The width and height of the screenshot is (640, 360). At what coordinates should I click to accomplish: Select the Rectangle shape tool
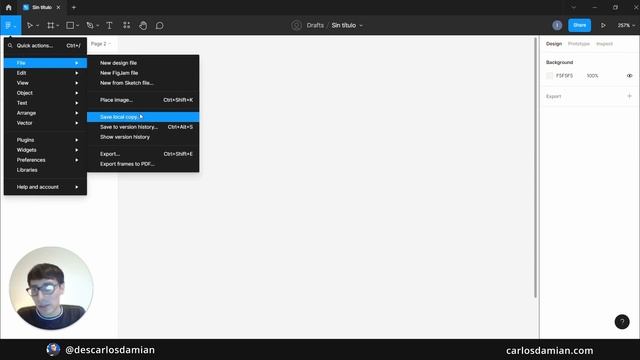point(70,25)
